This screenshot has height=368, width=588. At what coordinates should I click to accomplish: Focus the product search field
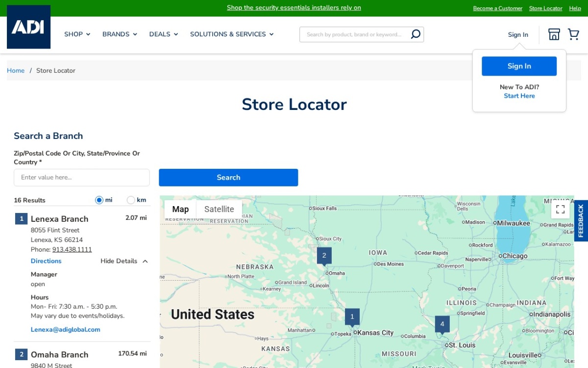[354, 34]
